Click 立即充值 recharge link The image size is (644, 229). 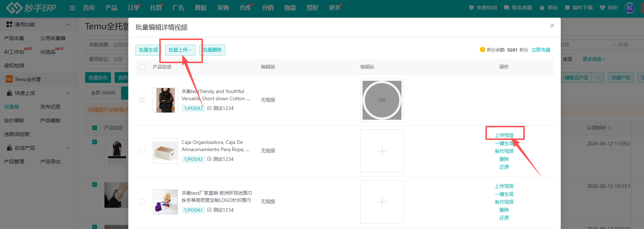pyautogui.click(x=541, y=50)
